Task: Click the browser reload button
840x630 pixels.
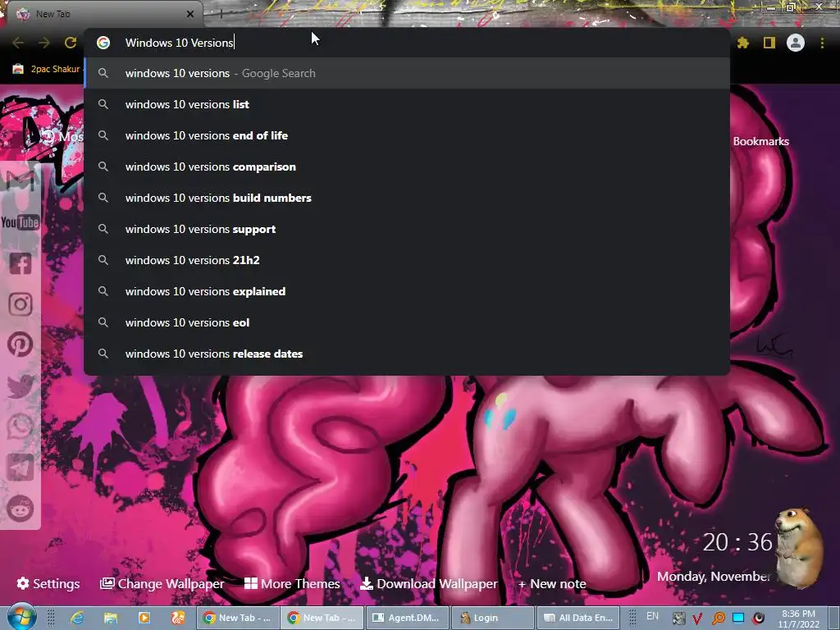Action: [71, 43]
